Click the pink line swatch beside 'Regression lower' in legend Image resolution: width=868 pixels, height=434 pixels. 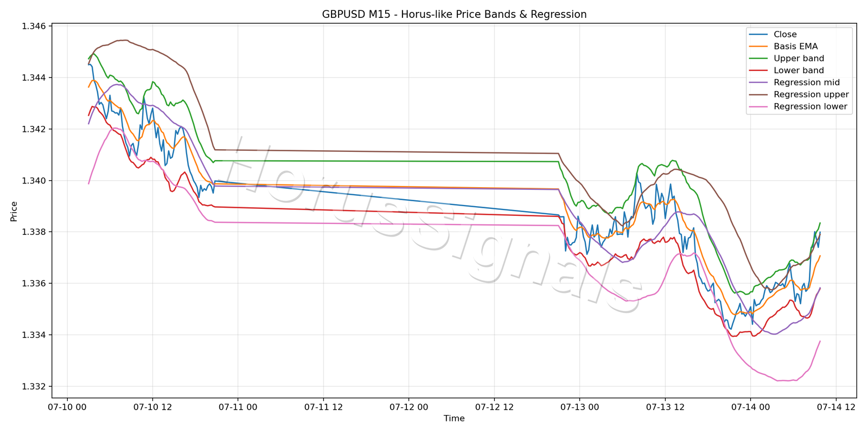point(758,107)
